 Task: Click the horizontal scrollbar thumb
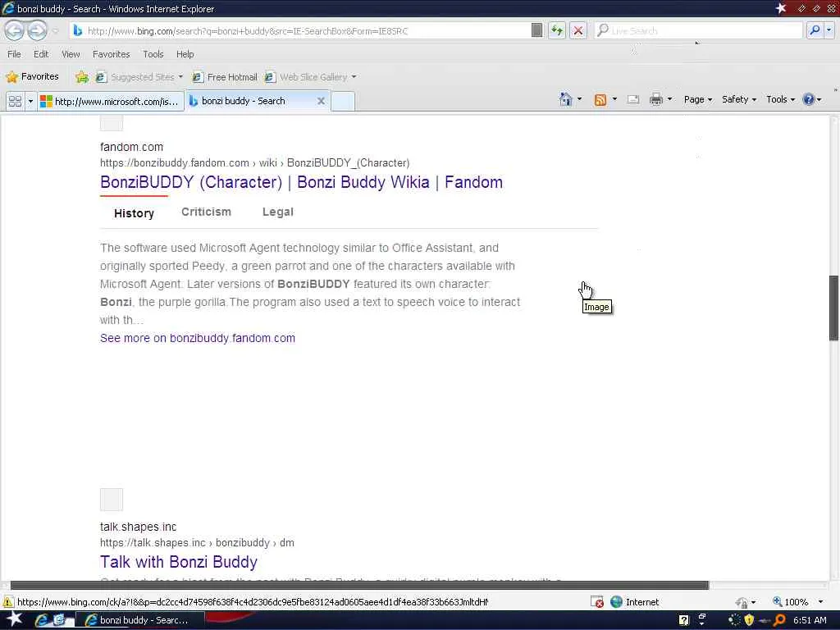(359, 585)
